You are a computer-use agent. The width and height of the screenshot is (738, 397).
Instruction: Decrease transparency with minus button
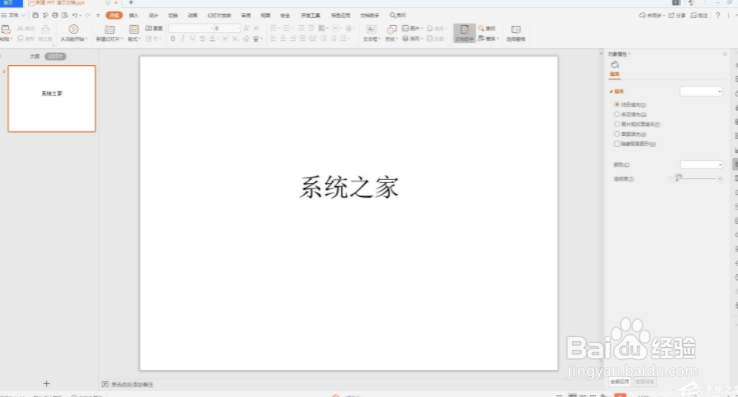click(672, 179)
